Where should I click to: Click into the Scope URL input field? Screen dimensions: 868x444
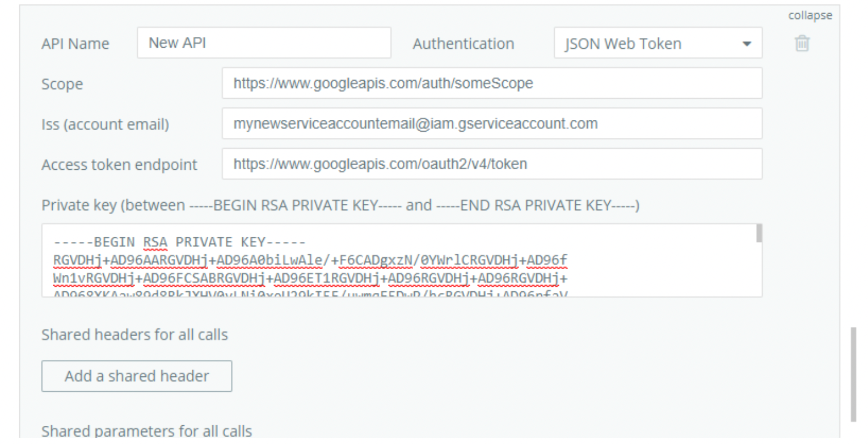[x=492, y=83]
